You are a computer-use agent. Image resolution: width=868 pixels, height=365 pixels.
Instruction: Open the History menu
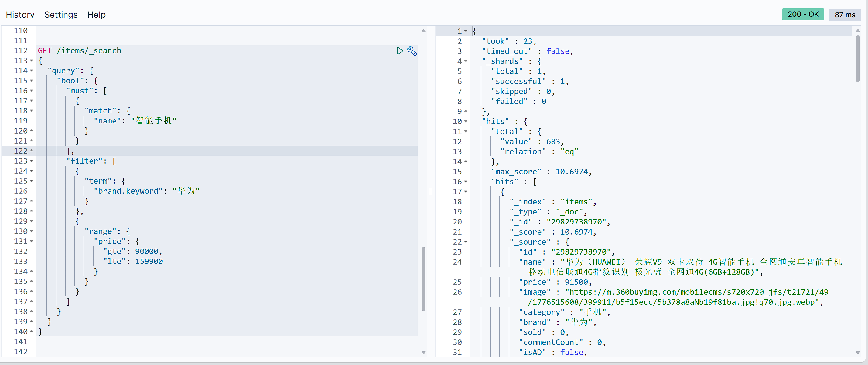click(20, 15)
